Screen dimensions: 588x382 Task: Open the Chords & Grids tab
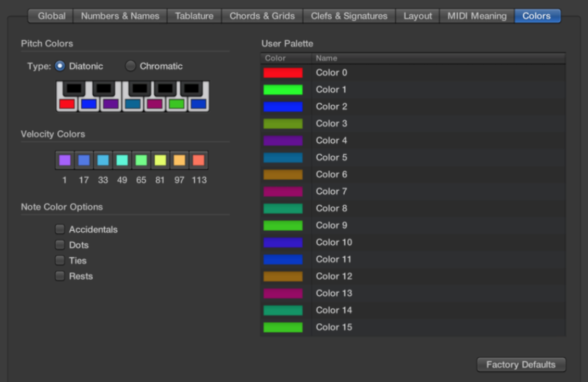(262, 16)
